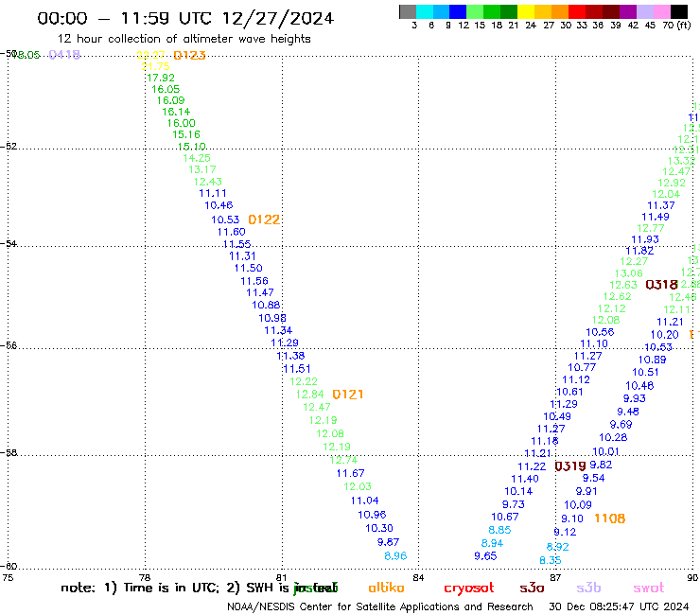Click the wave height value 10.09

578,505
